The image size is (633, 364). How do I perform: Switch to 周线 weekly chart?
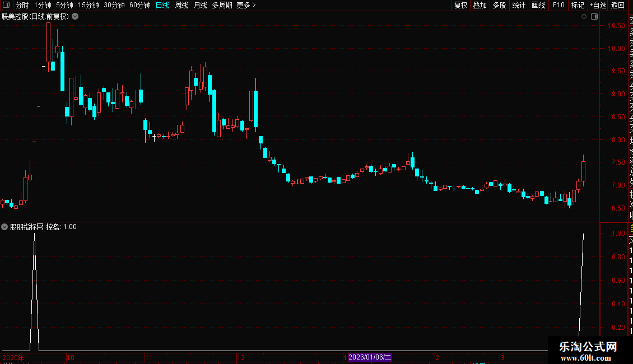181,5
